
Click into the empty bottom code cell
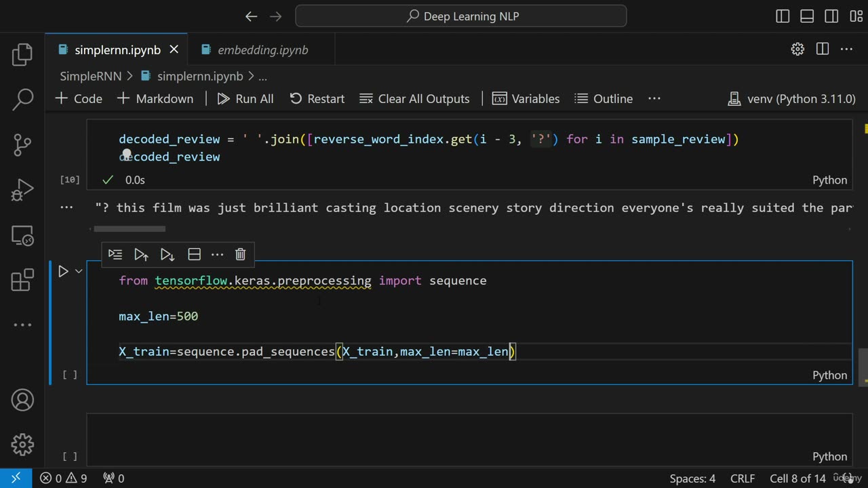[469, 432]
